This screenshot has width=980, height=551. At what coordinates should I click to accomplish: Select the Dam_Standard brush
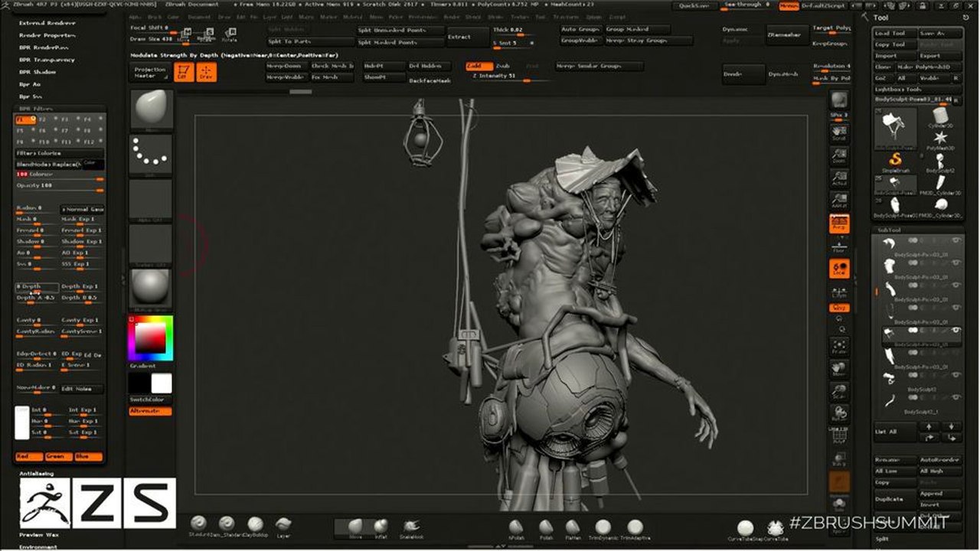(227, 525)
